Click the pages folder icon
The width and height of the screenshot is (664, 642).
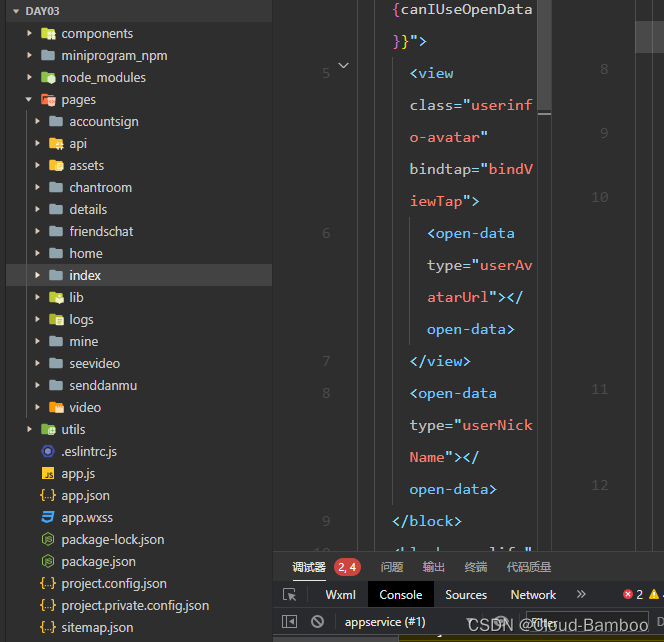[x=48, y=100]
